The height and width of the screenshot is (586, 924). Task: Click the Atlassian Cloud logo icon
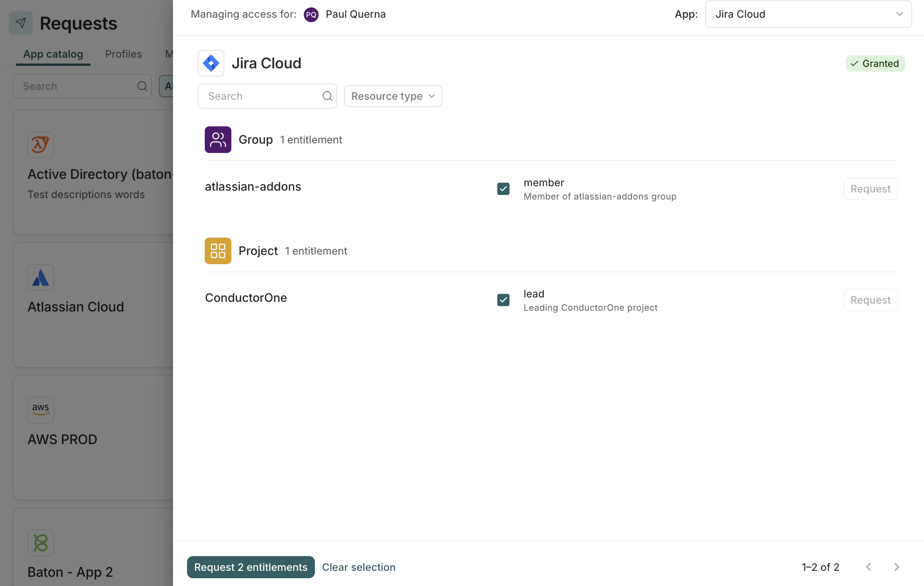(x=41, y=277)
